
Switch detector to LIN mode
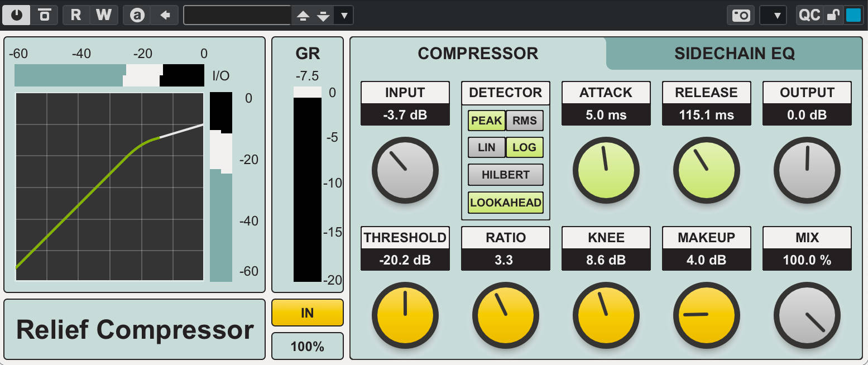tap(486, 147)
